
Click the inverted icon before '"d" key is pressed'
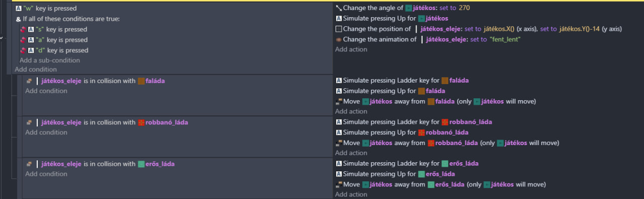click(x=23, y=50)
